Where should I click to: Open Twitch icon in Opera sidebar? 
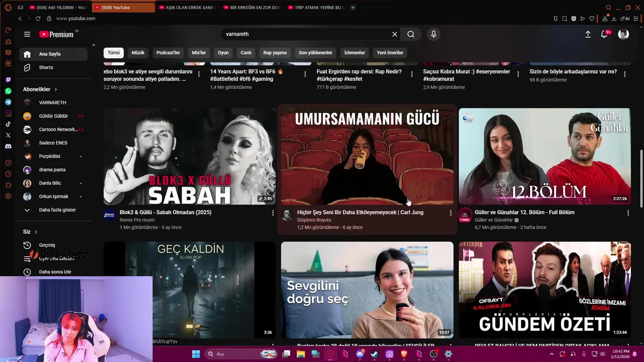click(8, 80)
